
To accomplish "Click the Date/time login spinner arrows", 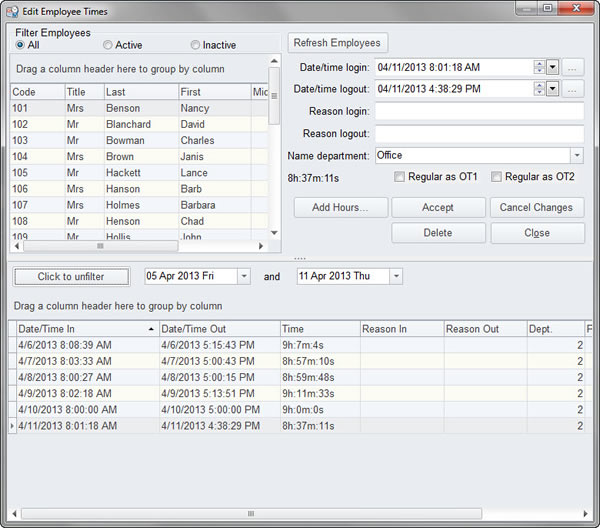I will coord(539,67).
